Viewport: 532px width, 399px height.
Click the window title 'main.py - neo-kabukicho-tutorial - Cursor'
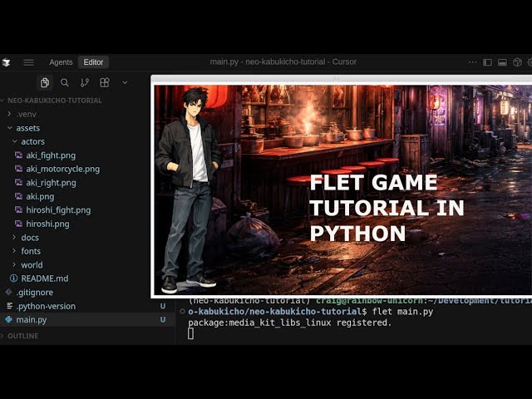click(x=283, y=62)
